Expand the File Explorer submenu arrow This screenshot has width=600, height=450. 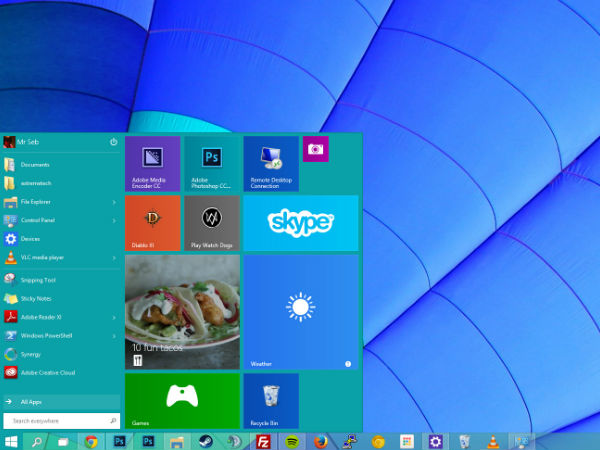(114, 201)
